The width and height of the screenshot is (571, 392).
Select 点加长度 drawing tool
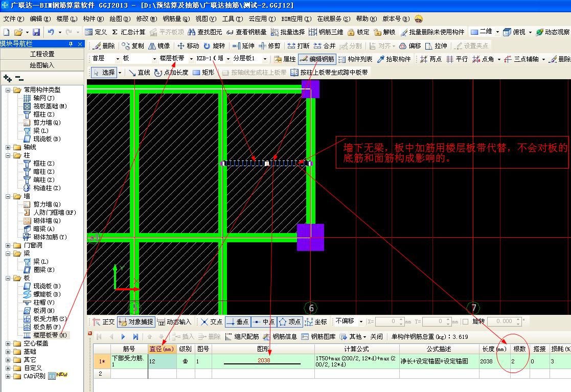[x=172, y=73]
